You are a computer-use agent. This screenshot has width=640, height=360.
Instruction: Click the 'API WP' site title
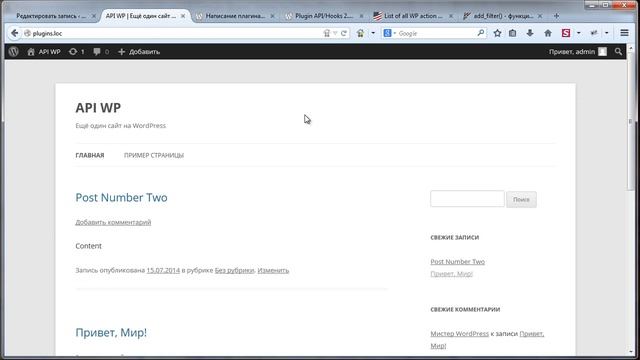[x=98, y=108]
